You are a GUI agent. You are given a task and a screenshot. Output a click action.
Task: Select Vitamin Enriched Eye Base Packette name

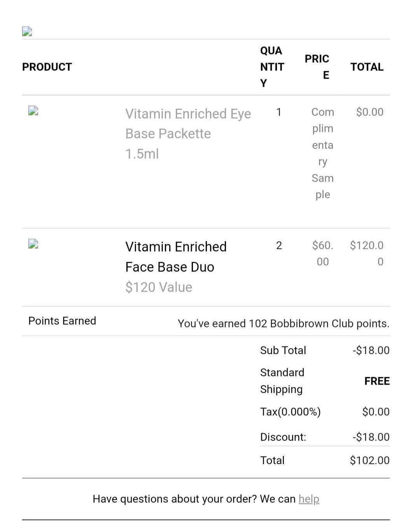[x=188, y=133]
